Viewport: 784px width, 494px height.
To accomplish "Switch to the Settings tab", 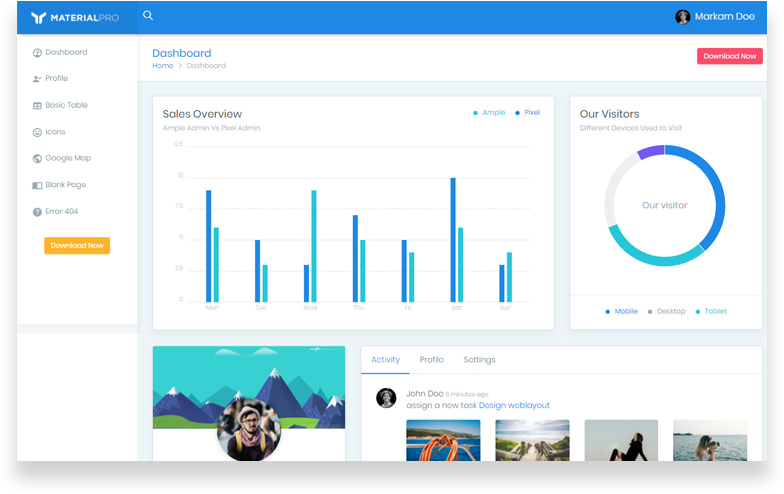I will pos(479,360).
